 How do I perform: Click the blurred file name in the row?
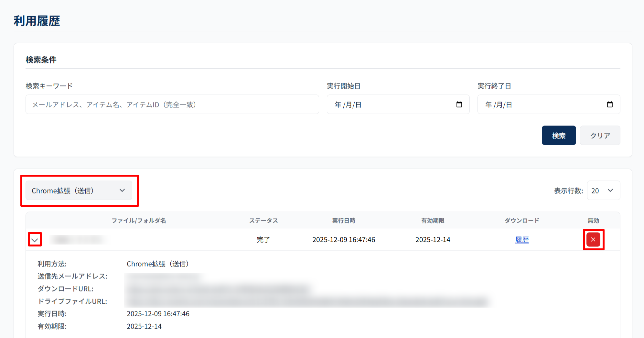[x=78, y=240]
